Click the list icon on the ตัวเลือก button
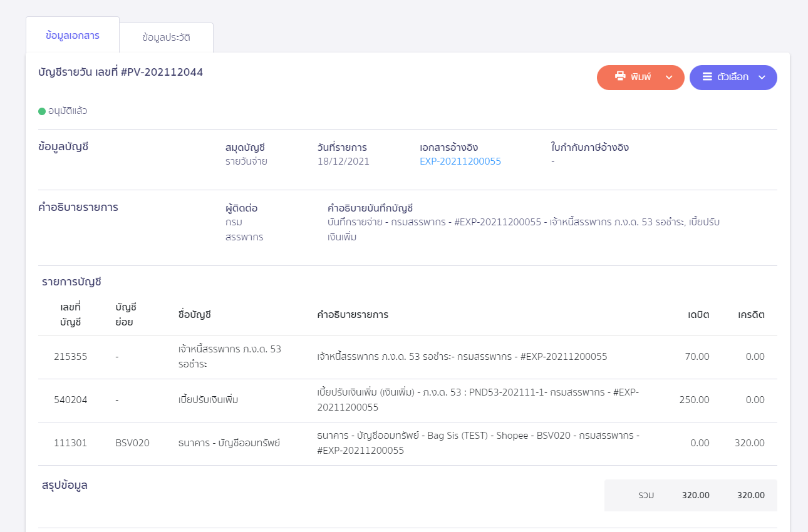Viewport: 808px width, 532px height. point(707,77)
